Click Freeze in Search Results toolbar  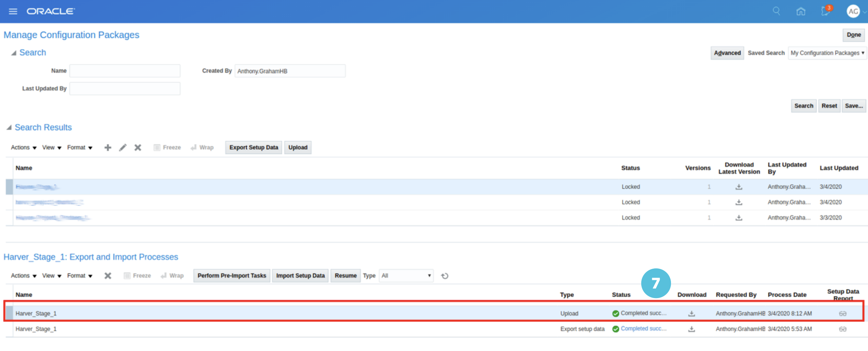click(x=167, y=148)
